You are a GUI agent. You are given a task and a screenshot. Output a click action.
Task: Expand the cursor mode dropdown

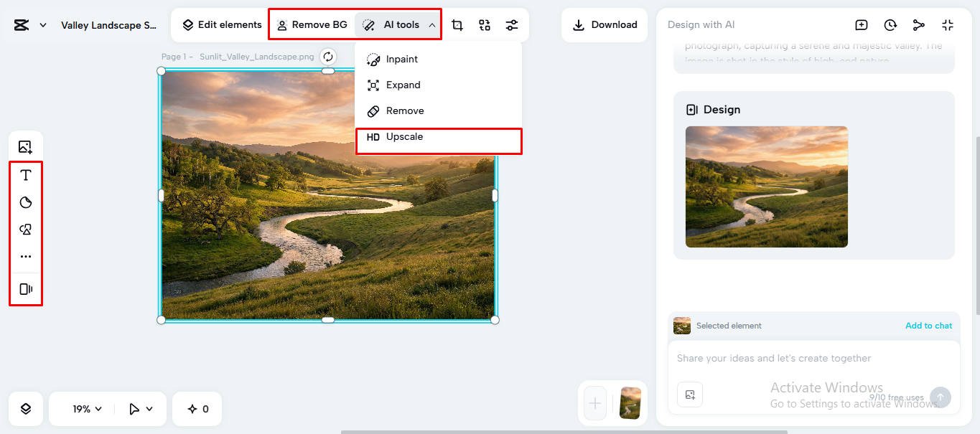(x=141, y=409)
